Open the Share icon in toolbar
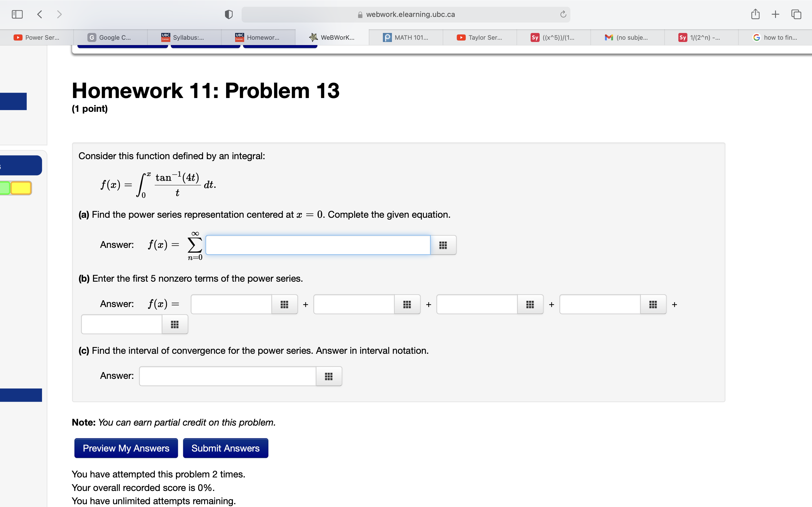 (755, 14)
